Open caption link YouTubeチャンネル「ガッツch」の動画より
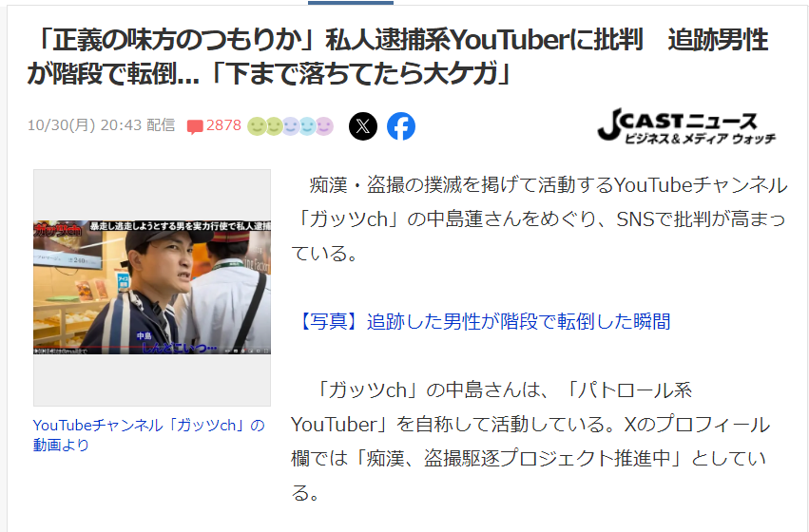This screenshot has height=532, width=809. tap(148, 434)
